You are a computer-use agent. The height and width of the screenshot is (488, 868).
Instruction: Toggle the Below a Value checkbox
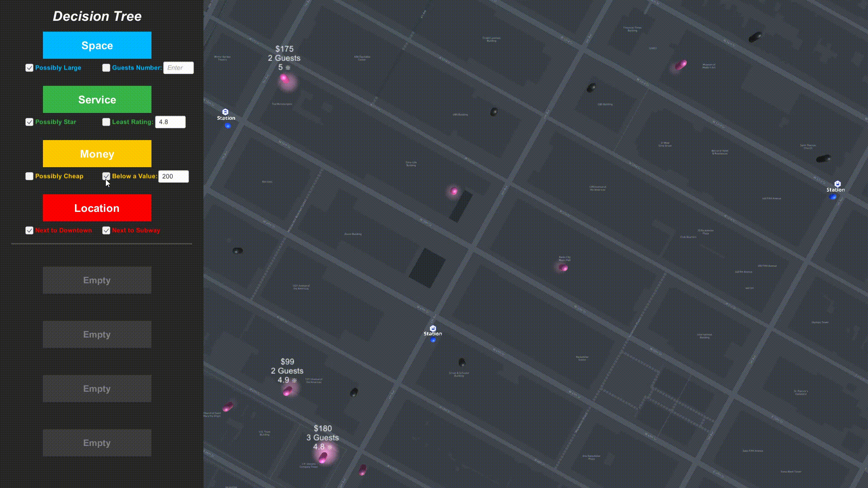pos(106,176)
